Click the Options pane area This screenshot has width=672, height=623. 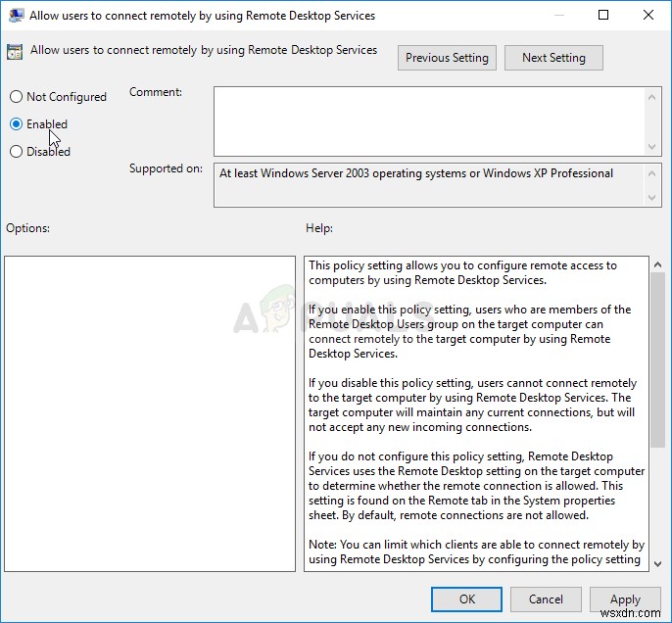[150, 414]
